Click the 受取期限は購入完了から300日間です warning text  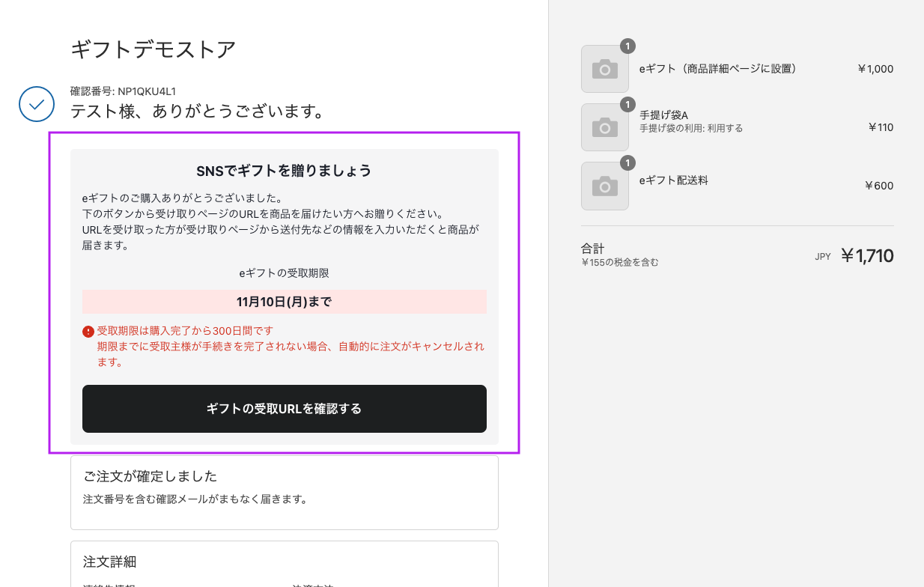185,331
